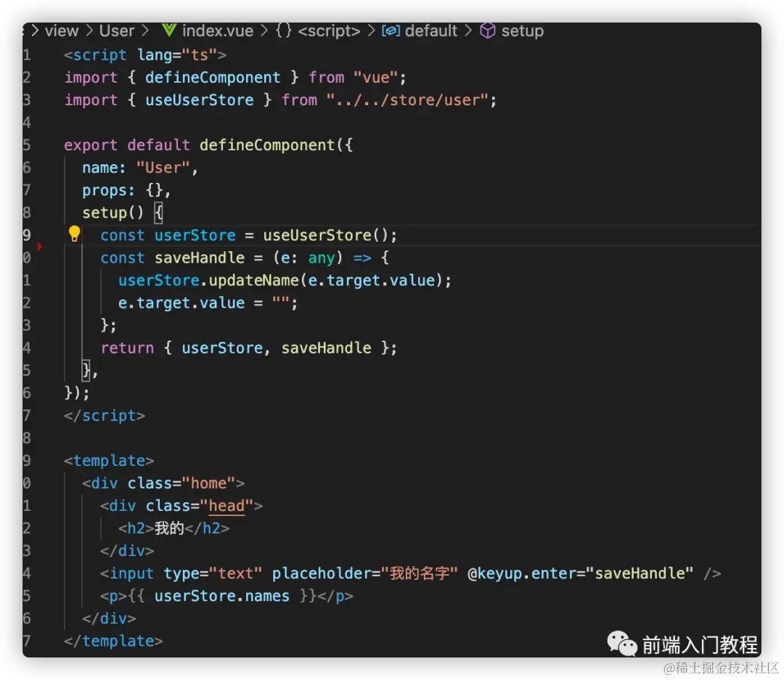Viewport: 784px width, 680px height.
Task: Click the name: "User" string value
Action: click(x=163, y=168)
